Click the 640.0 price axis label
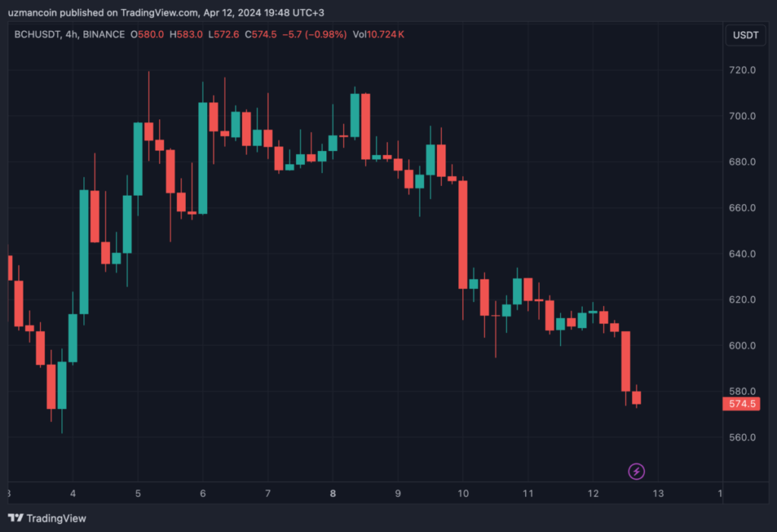Viewport: 777px width, 532px height. [741, 254]
